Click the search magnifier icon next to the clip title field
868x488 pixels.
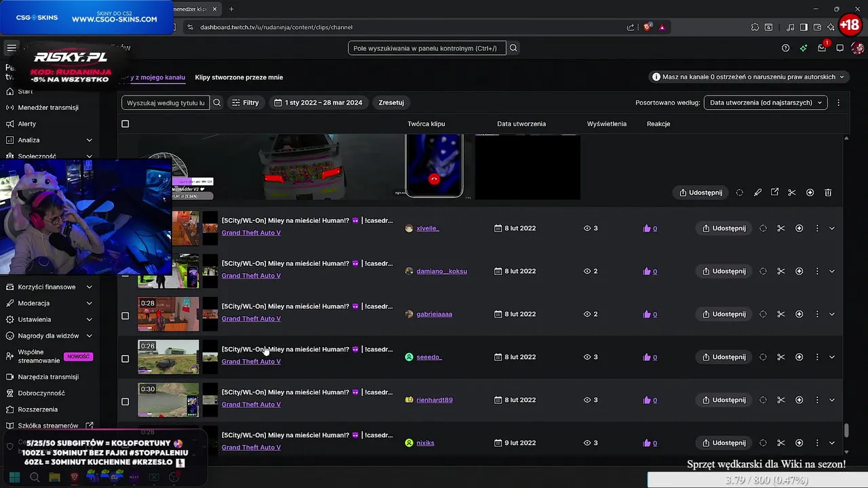217,102
